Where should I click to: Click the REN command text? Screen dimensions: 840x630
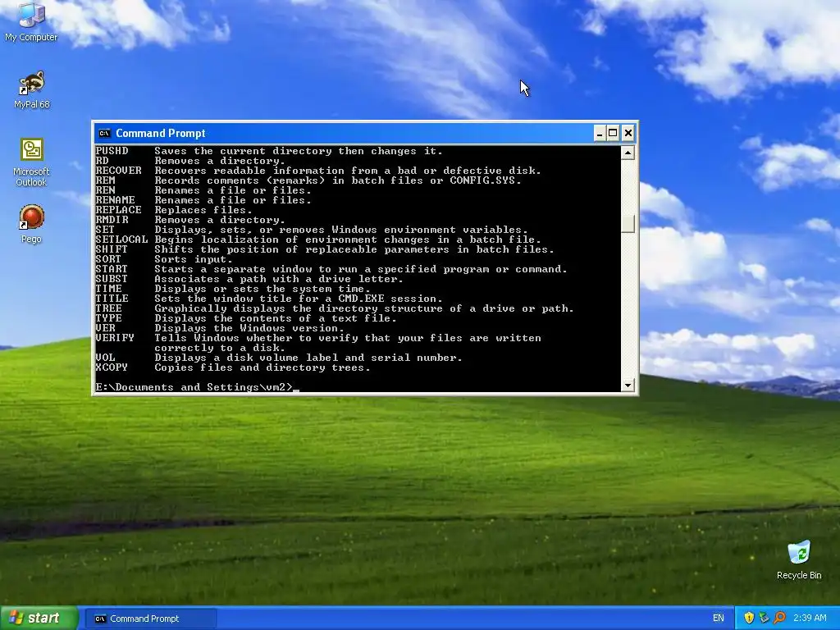[x=105, y=190]
